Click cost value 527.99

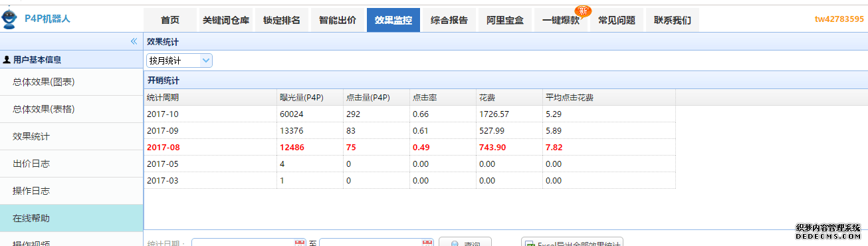(492, 131)
